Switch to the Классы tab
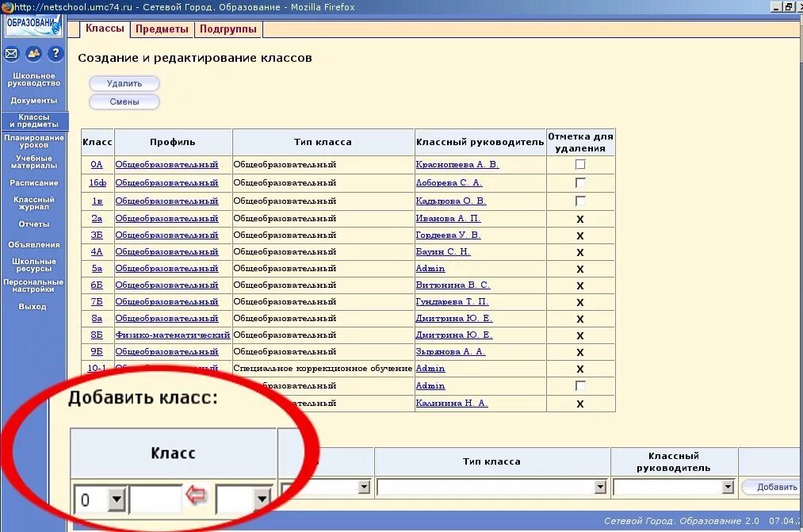Viewport: 803px width, 532px height. [105, 29]
